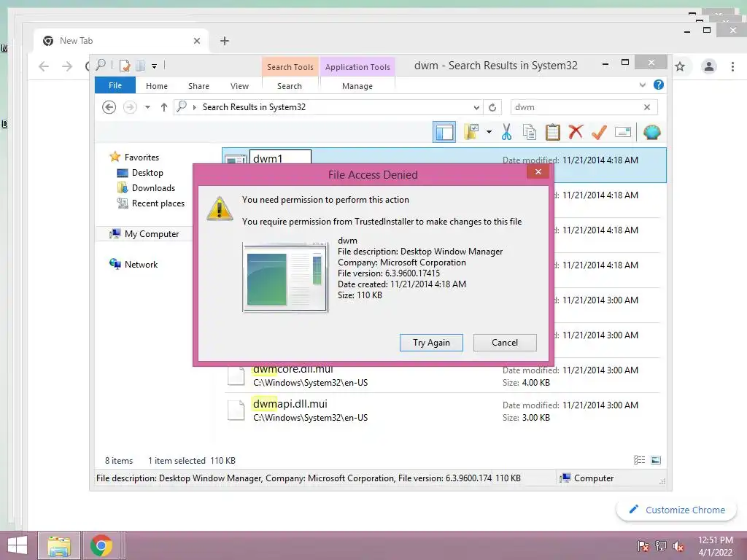
Task: Click the Search Tools contextual tab header
Action: pos(290,66)
